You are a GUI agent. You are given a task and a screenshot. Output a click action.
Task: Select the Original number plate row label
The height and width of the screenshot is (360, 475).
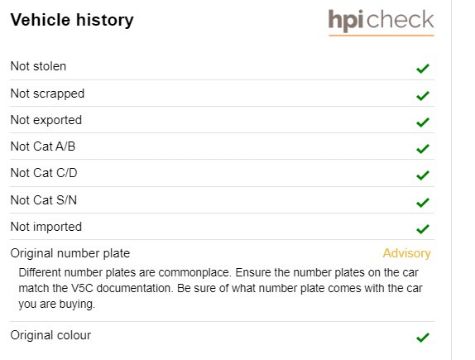(x=70, y=254)
